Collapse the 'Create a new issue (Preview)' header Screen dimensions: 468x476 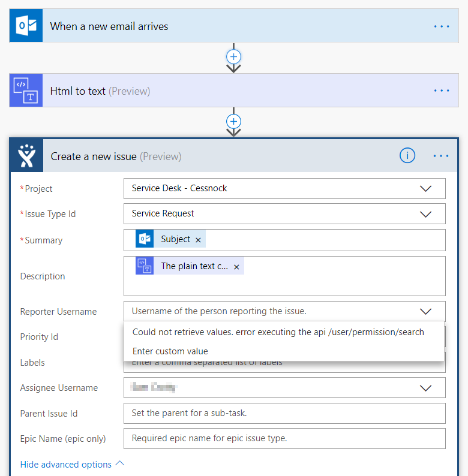[233, 155]
